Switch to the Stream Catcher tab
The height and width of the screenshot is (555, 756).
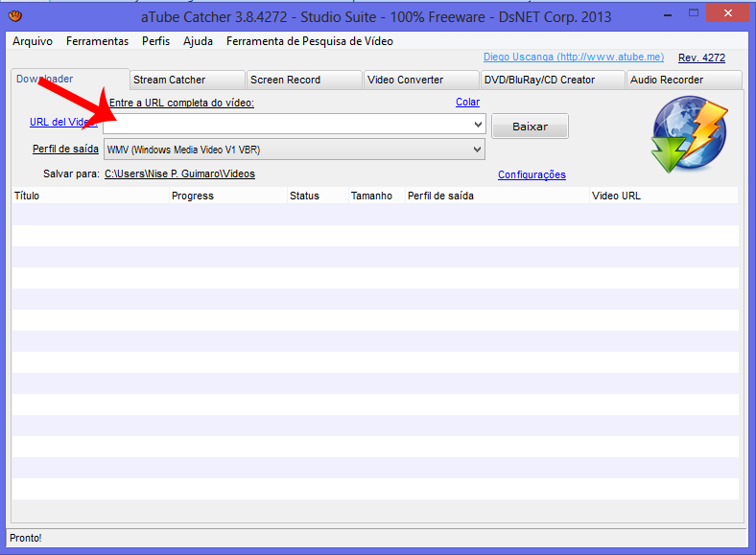click(187, 80)
